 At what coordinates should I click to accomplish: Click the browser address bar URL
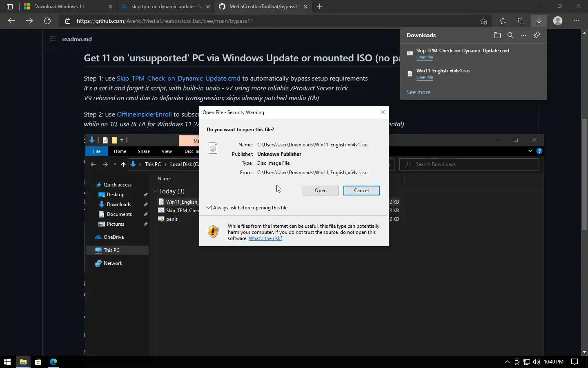165,21
